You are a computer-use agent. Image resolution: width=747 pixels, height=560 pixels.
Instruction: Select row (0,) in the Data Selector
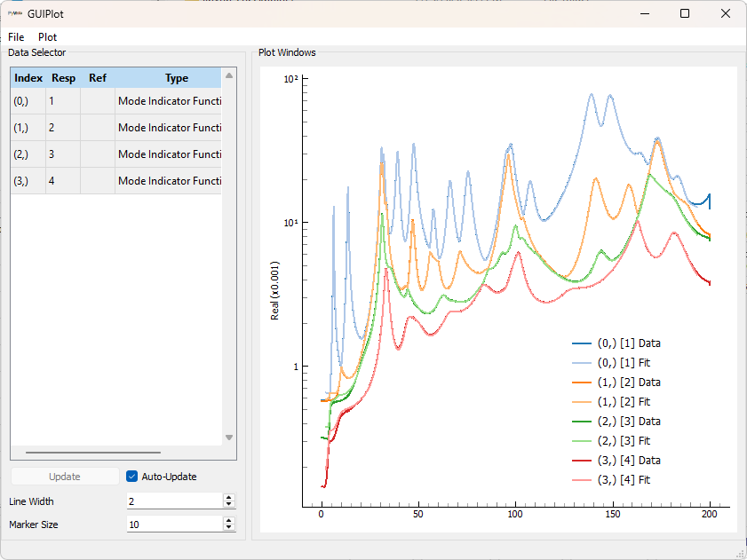21,101
